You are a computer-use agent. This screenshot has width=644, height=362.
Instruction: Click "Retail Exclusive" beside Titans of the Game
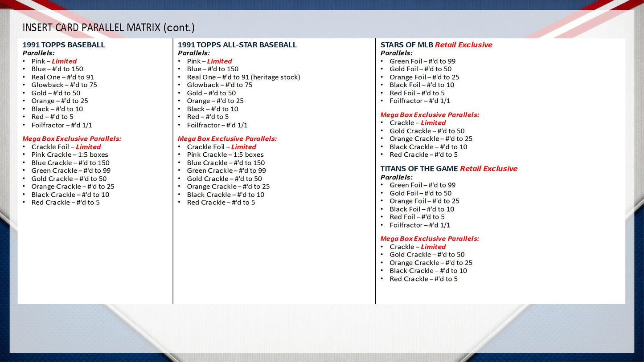[488, 169]
